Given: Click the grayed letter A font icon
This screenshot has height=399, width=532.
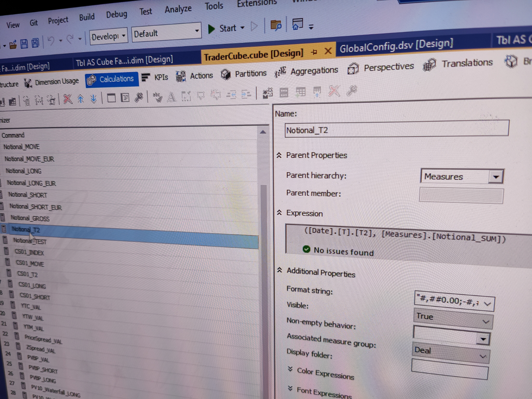Looking at the screenshot, I should pyautogui.click(x=172, y=97).
